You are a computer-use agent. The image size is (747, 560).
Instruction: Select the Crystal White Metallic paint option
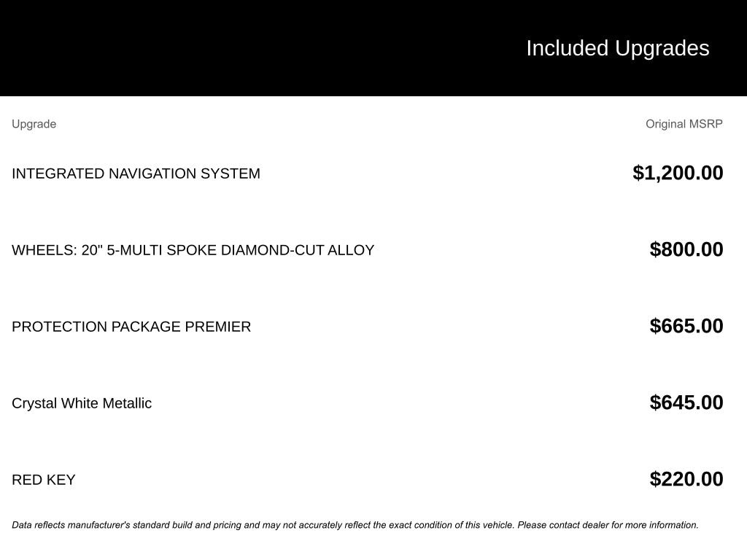(x=82, y=403)
